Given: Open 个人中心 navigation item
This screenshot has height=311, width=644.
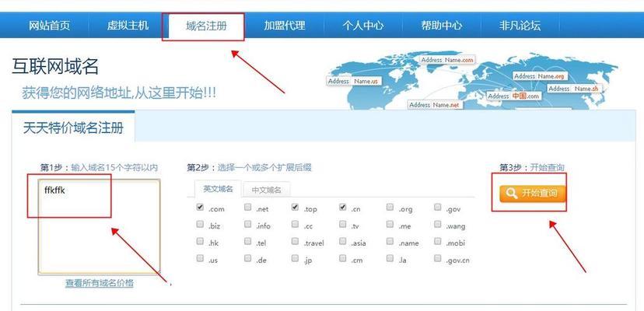Looking at the screenshot, I should (363, 26).
